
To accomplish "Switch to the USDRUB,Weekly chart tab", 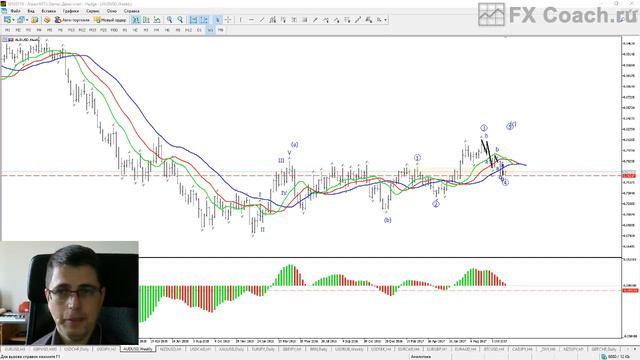I will (349, 349).
